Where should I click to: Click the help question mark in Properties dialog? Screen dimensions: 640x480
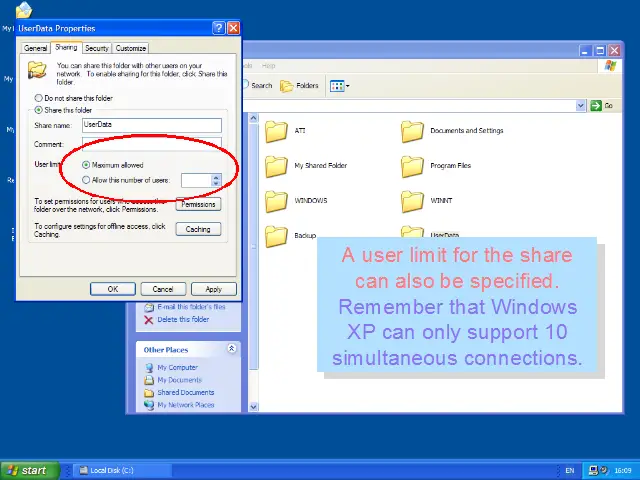coord(219,28)
